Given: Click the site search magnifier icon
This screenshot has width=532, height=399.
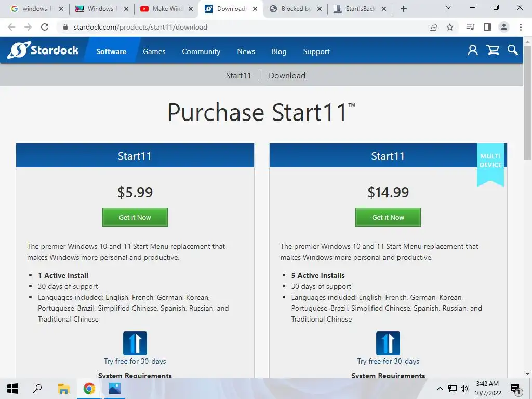Looking at the screenshot, I should click(x=513, y=50).
